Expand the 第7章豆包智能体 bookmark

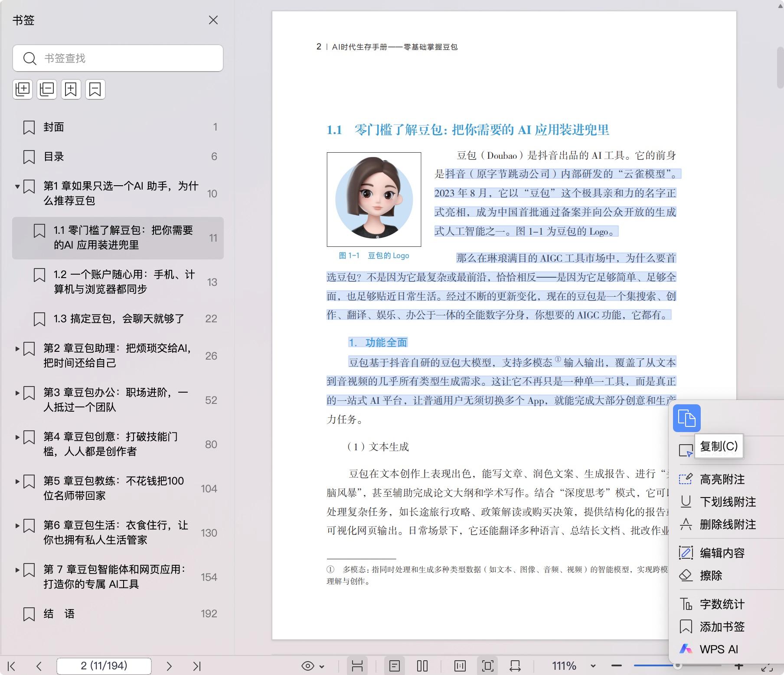click(17, 570)
